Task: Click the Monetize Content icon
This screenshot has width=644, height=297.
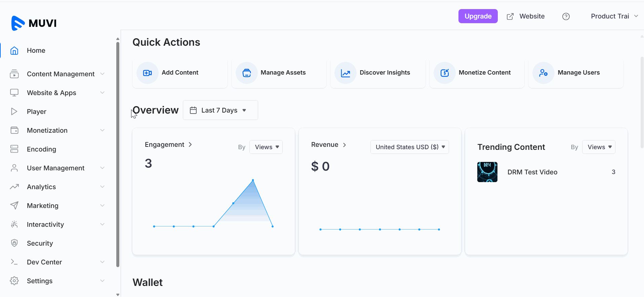Action: (x=444, y=73)
